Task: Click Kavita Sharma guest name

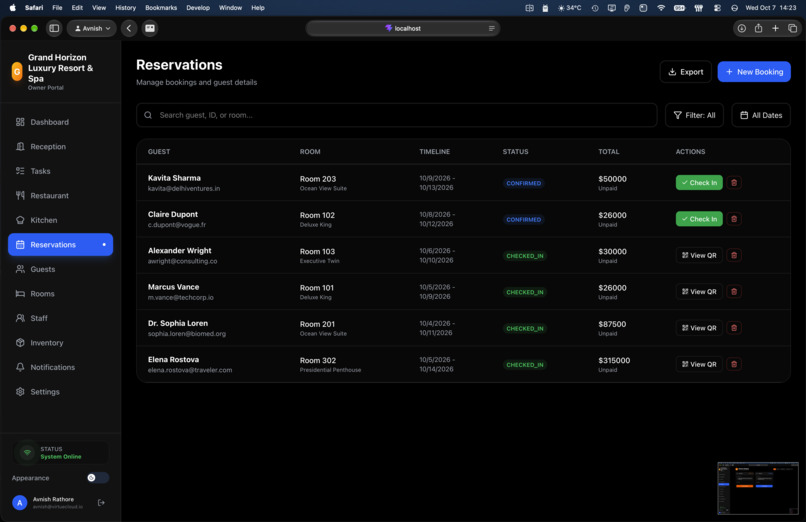Action: (x=174, y=178)
